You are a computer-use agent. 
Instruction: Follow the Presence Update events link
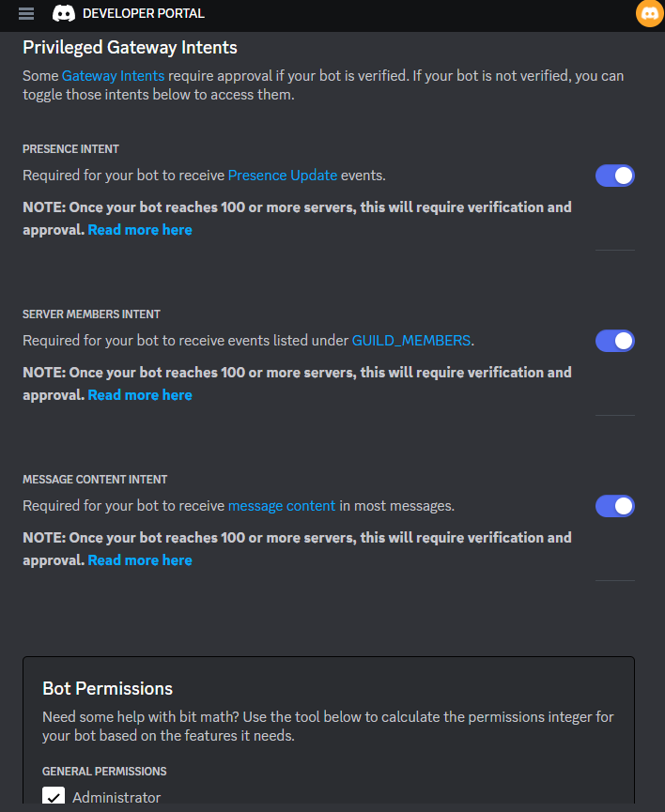[x=282, y=176]
